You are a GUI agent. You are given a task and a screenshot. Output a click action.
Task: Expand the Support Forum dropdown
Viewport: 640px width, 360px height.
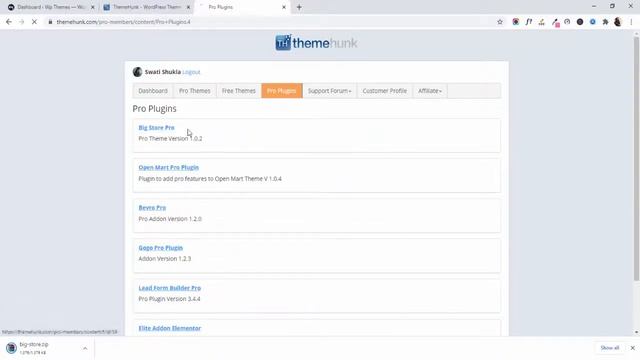[x=329, y=91]
